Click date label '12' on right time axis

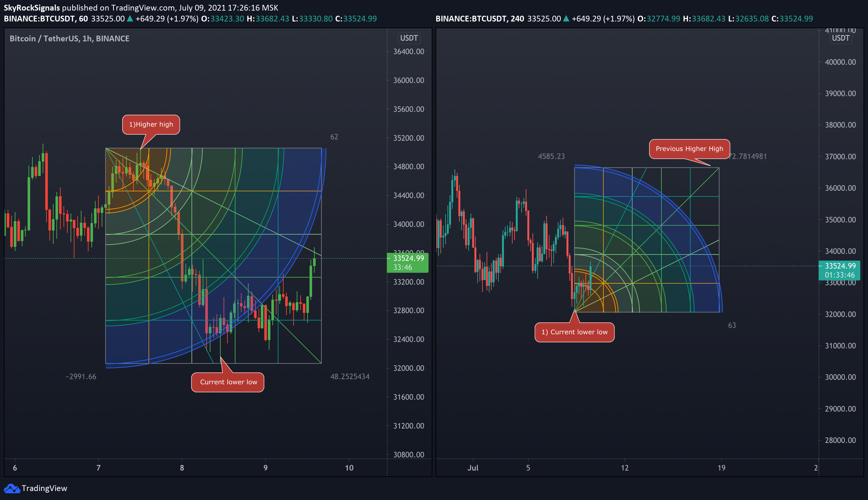[625, 468]
